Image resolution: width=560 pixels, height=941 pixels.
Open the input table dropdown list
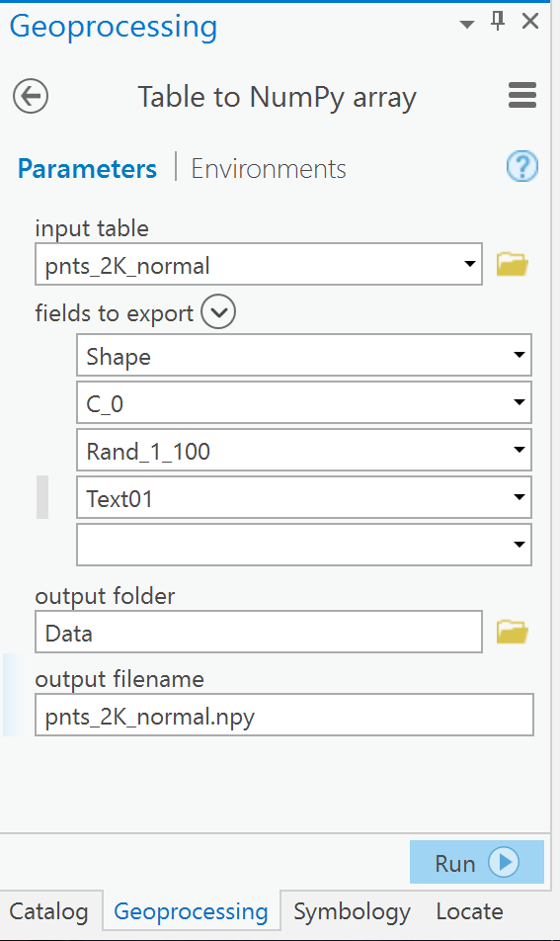point(470,264)
